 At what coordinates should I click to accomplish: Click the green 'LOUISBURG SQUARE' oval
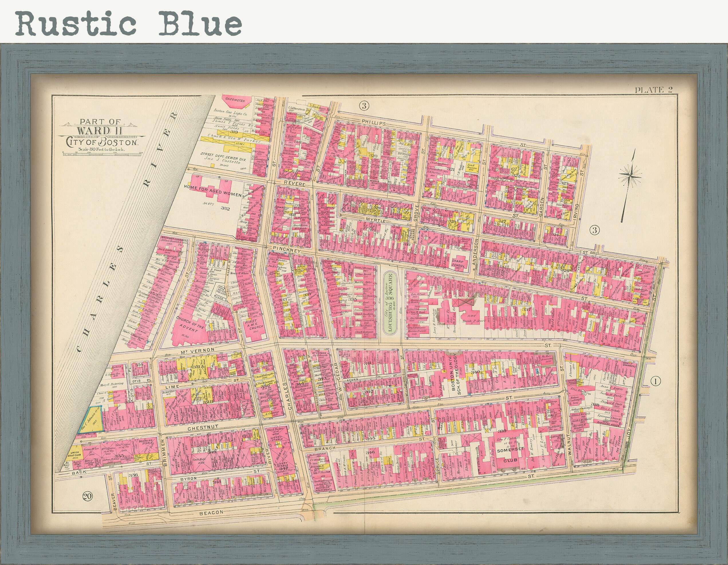390,303
